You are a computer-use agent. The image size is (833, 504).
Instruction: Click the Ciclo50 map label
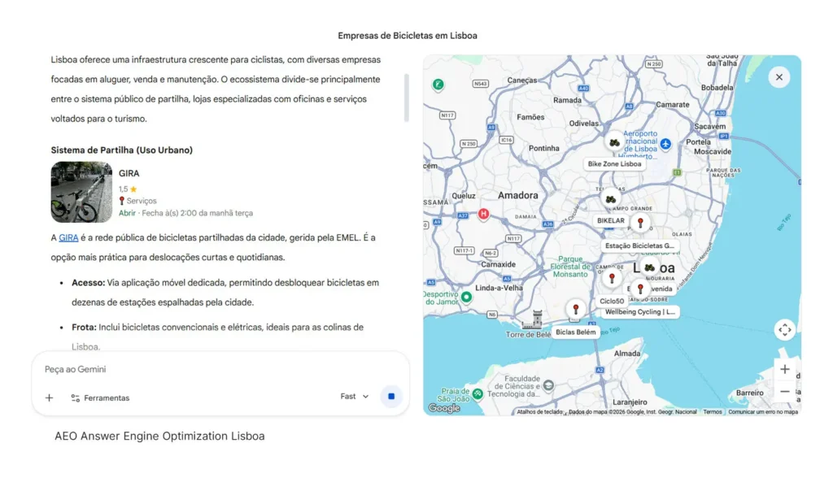[612, 301]
